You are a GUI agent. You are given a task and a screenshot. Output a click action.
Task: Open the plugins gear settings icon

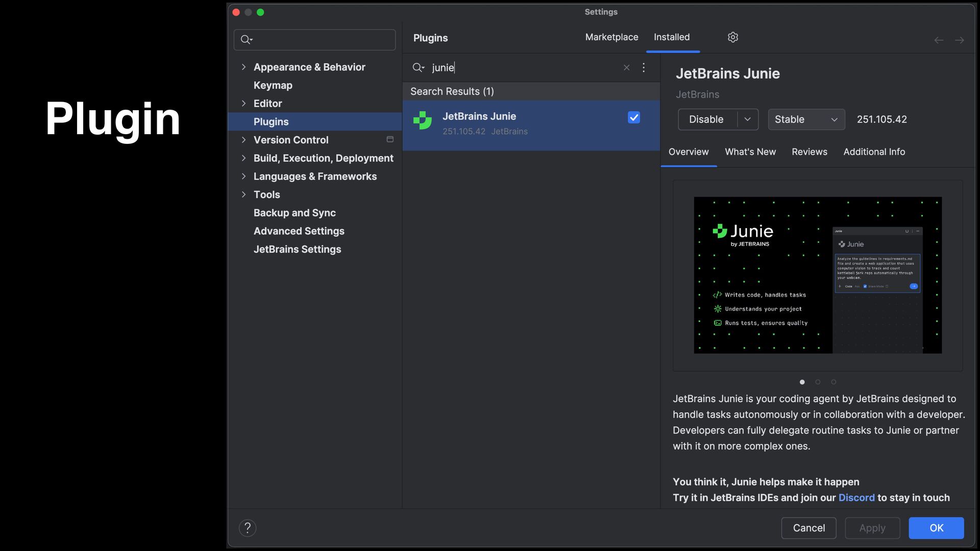pyautogui.click(x=732, y=37)
